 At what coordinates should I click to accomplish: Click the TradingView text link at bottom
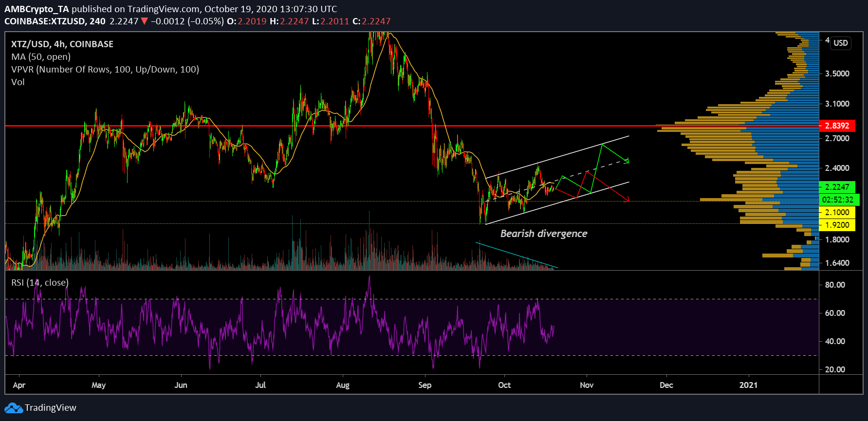point(51,408)
